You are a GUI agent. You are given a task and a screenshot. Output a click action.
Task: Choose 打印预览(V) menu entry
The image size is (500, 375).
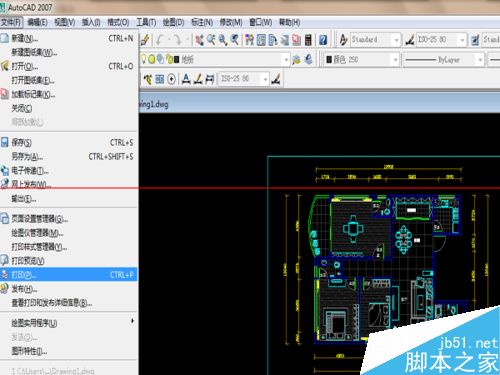coord(69,261)
